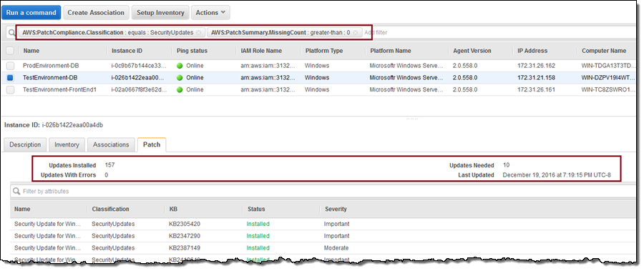Screen dimensions: 644x271
Task: Click the Run a command button
Action: pos(31,13)
